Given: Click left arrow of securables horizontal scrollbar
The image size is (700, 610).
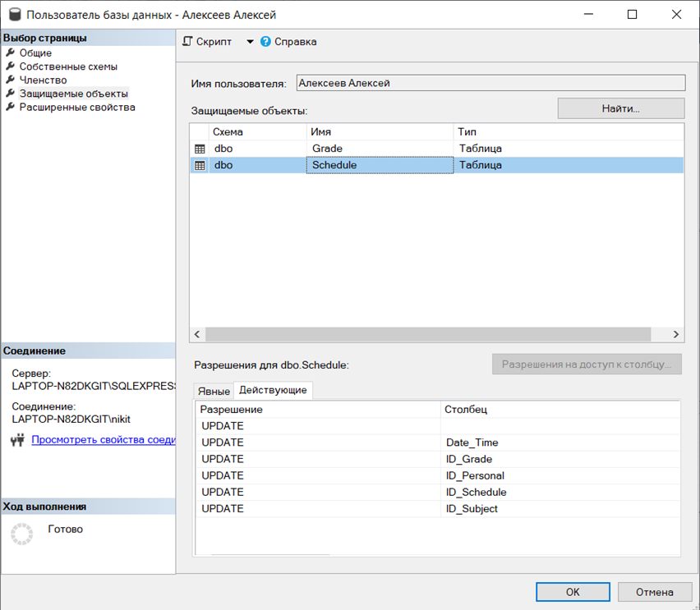Looking at the screenshot, I should [197, 334].
